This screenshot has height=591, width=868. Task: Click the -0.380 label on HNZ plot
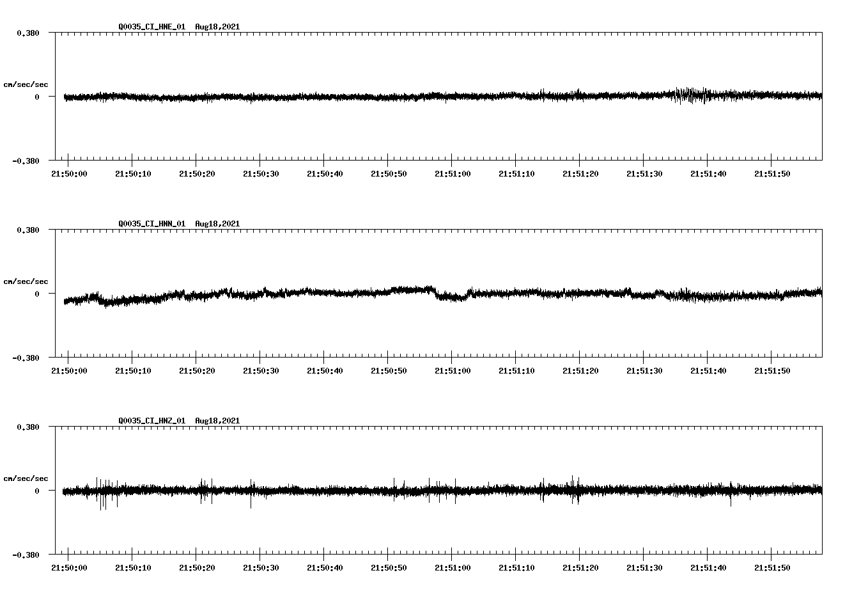point(26,555)
